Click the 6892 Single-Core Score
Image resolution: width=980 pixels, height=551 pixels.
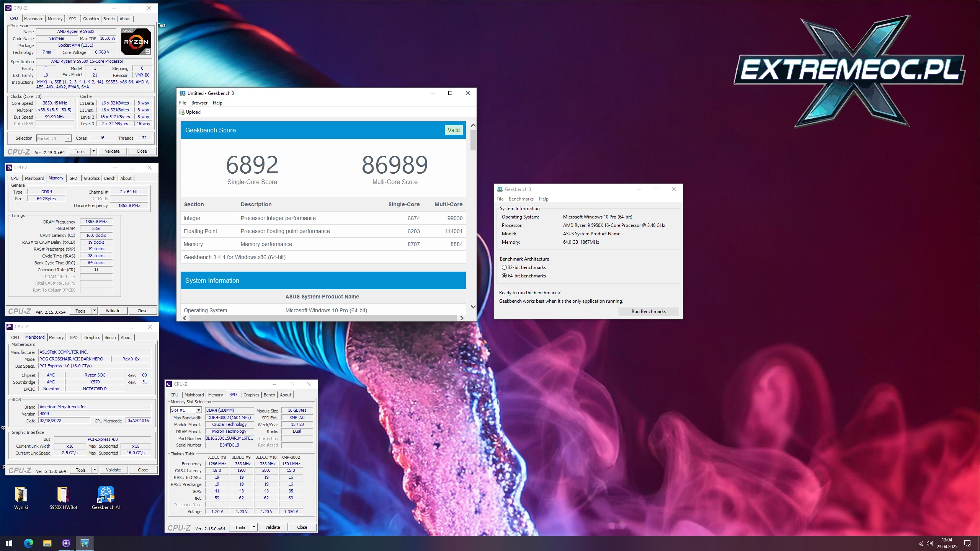coord(252,165)
